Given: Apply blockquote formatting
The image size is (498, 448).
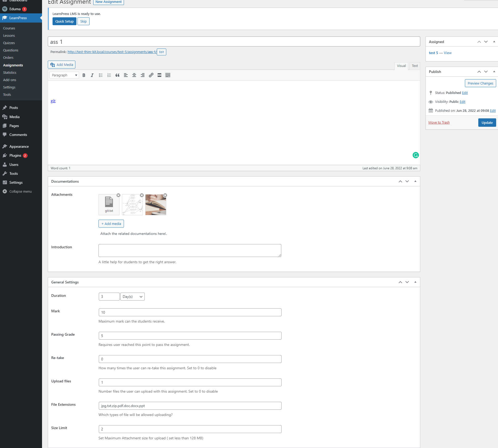Looking at the screenshot, I should pyautogui.click(x=117, y=75).
